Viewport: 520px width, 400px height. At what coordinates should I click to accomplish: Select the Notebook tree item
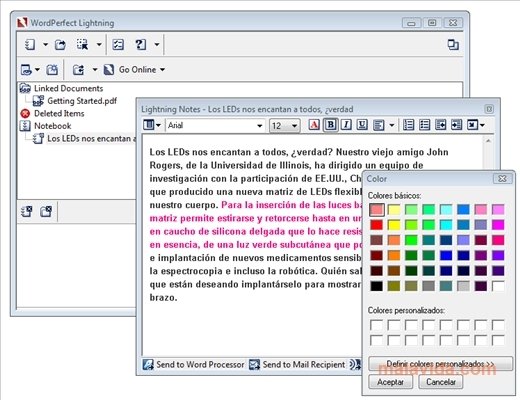point(53,126)
